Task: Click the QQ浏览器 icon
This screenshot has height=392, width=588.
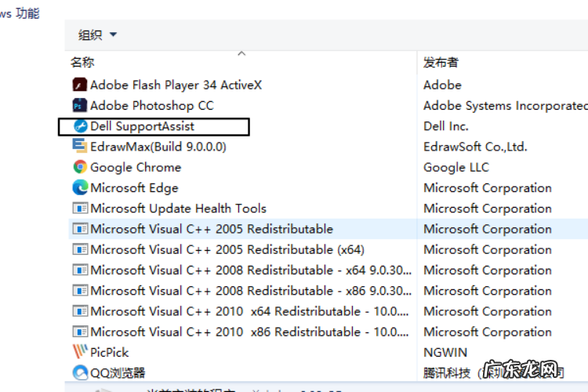Action: [x=79, y=372]
